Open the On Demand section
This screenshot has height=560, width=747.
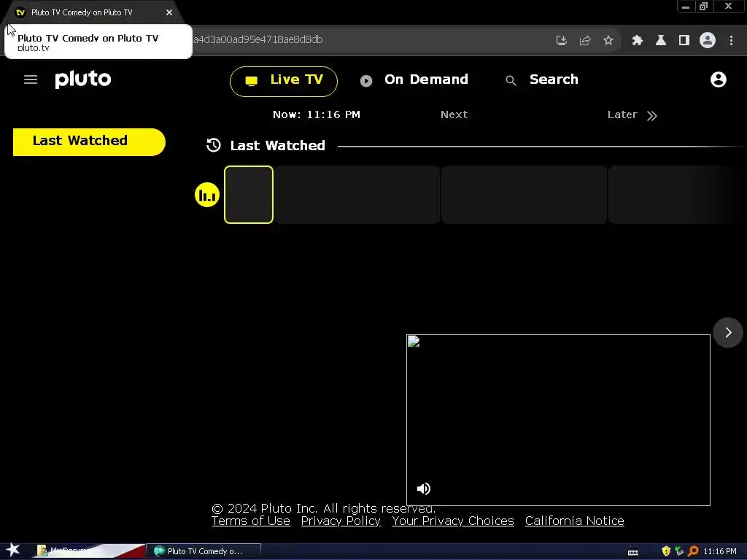414,79
